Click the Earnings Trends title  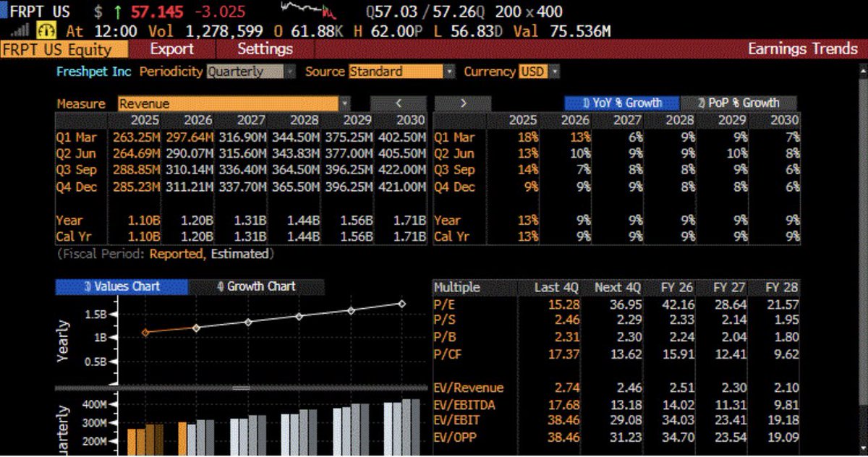802,49
